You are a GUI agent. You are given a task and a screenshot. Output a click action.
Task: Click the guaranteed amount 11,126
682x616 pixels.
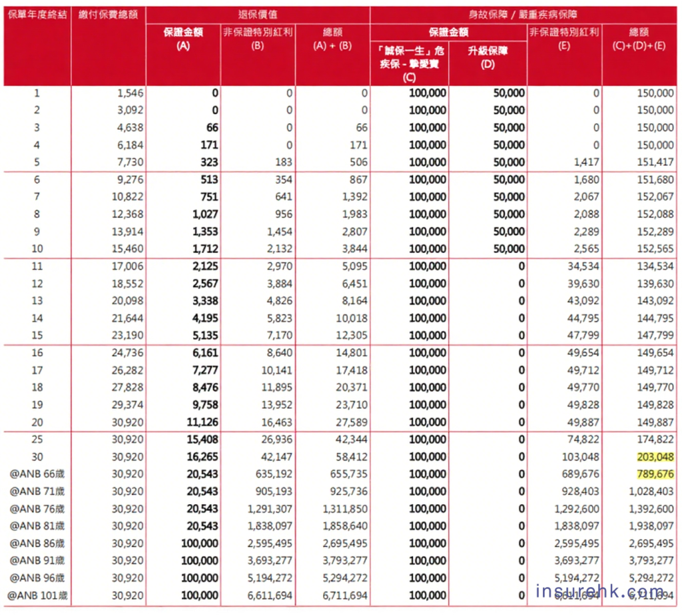(x=202, y=422)
